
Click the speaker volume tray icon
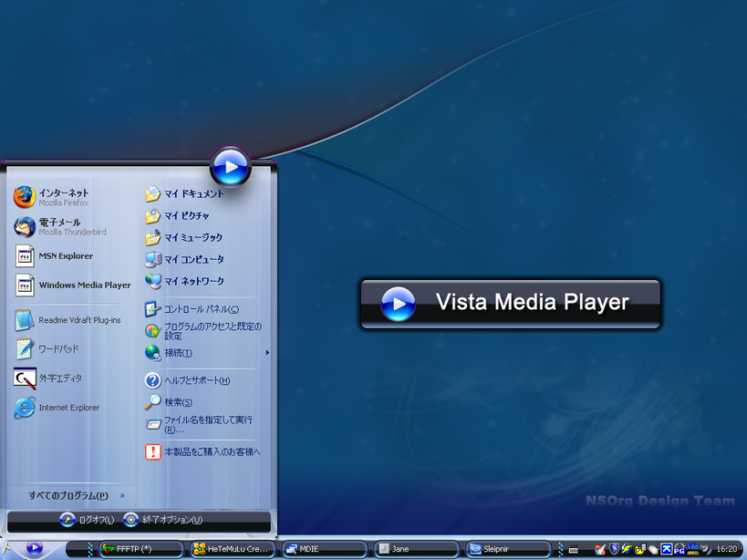[x=706, y=549]
